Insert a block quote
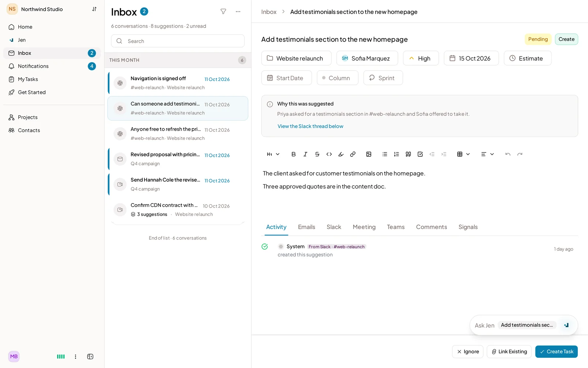The height and width of the screenshot is (368, 588). (408, 154)
